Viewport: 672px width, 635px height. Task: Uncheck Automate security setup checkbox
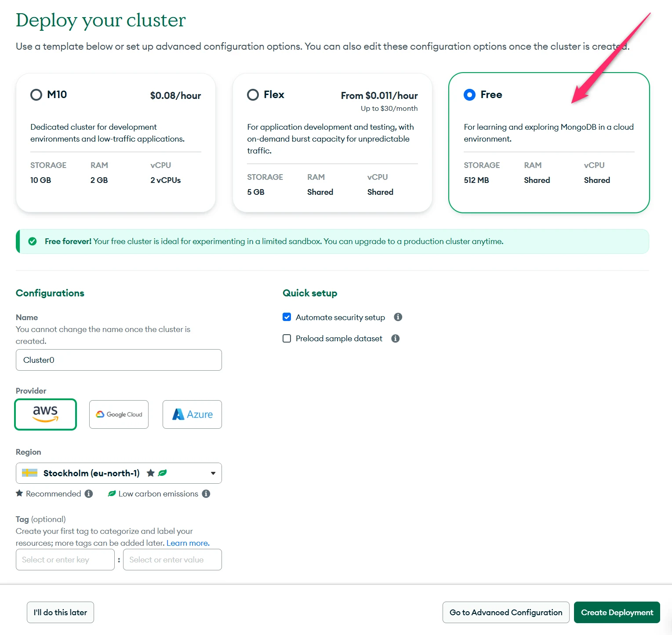287,317
